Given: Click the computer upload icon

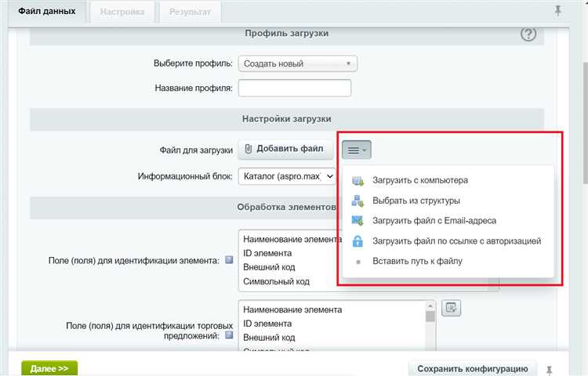Looking at the screenshot, I should coord(358,181).
